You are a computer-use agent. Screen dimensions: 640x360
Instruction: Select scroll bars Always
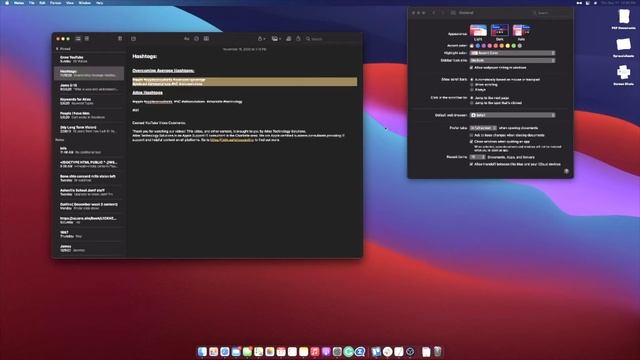pos(472,89)
